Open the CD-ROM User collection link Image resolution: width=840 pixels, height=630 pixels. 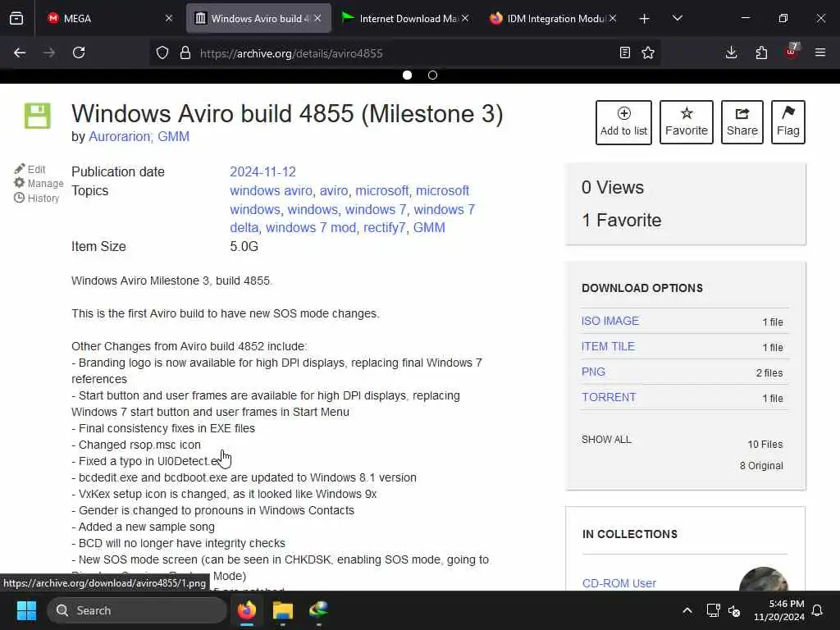(619, 583)
